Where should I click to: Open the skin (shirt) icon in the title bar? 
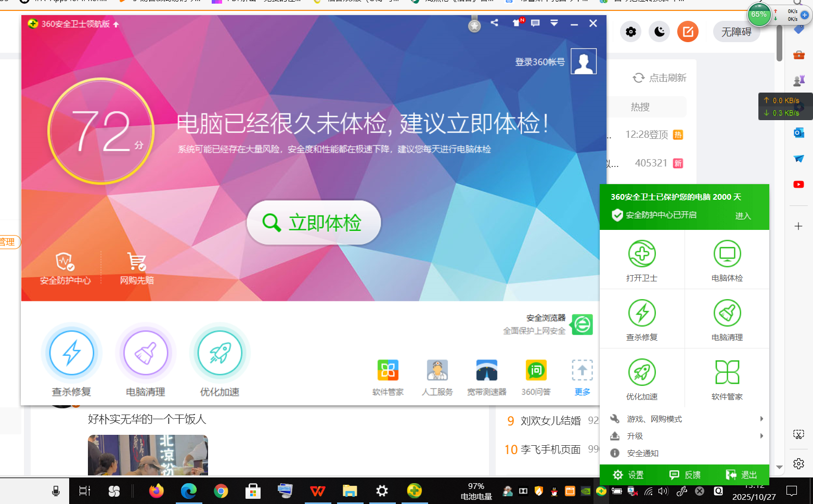click(x=517, y=23)
